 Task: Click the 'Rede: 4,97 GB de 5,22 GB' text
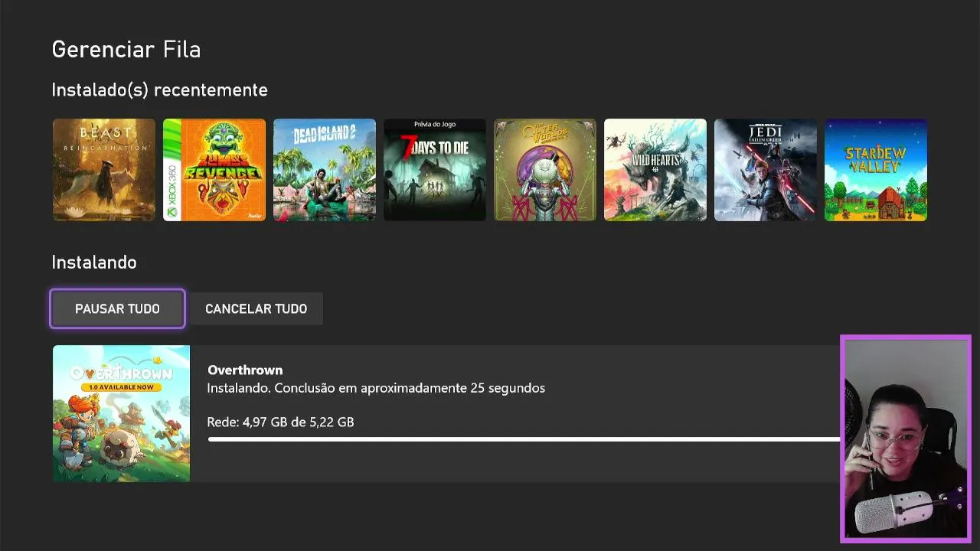click(280, 422)
